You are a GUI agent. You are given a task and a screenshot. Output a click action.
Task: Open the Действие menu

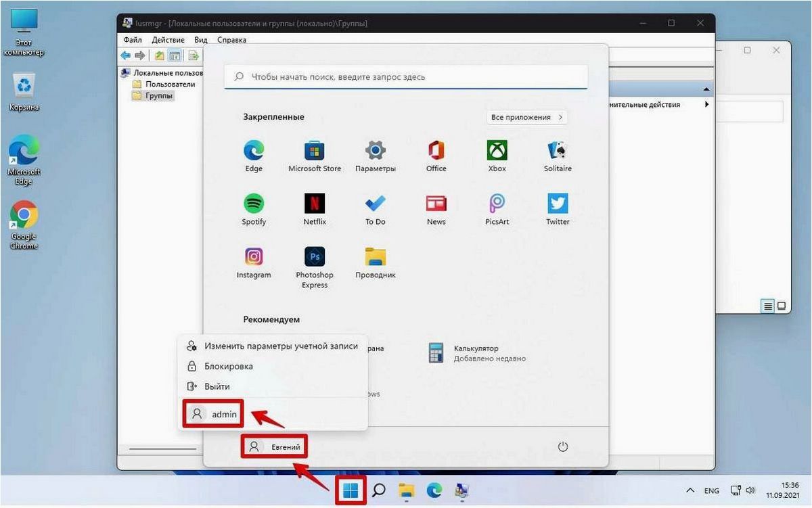click(x=168, y=40)
